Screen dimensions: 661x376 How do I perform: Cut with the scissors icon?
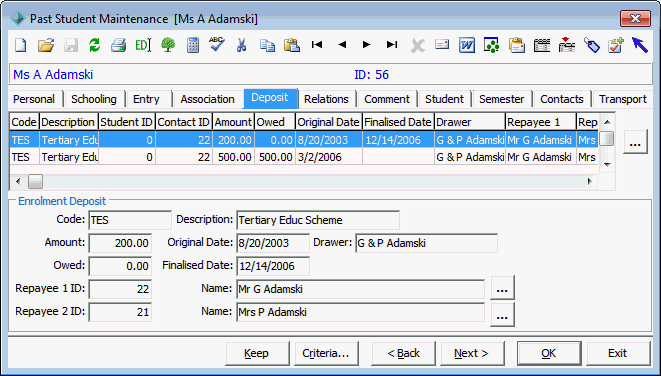coord(241,45)
